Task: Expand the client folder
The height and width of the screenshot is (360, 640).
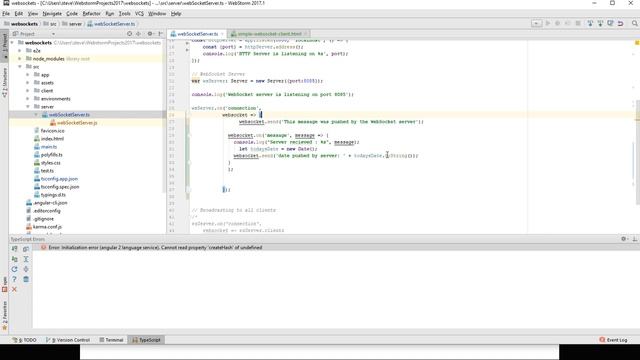Action: click(28, 91)
